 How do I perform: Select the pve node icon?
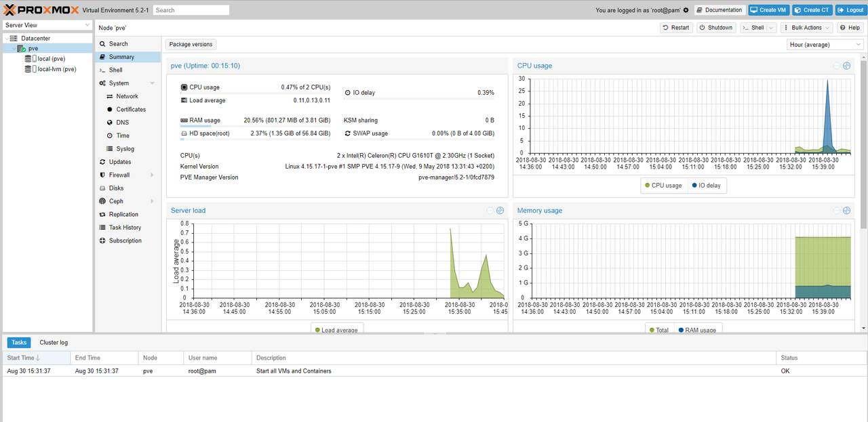point(22,49)
